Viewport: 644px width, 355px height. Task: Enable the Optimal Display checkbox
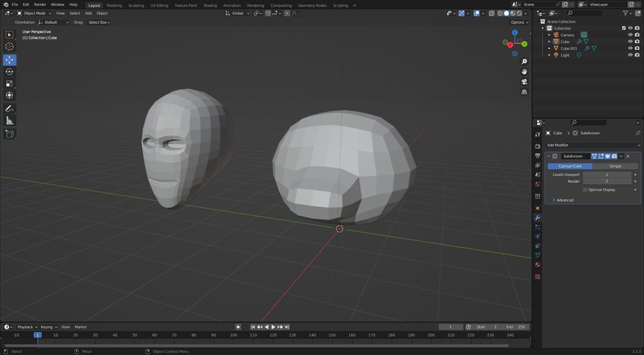(585, 190)
